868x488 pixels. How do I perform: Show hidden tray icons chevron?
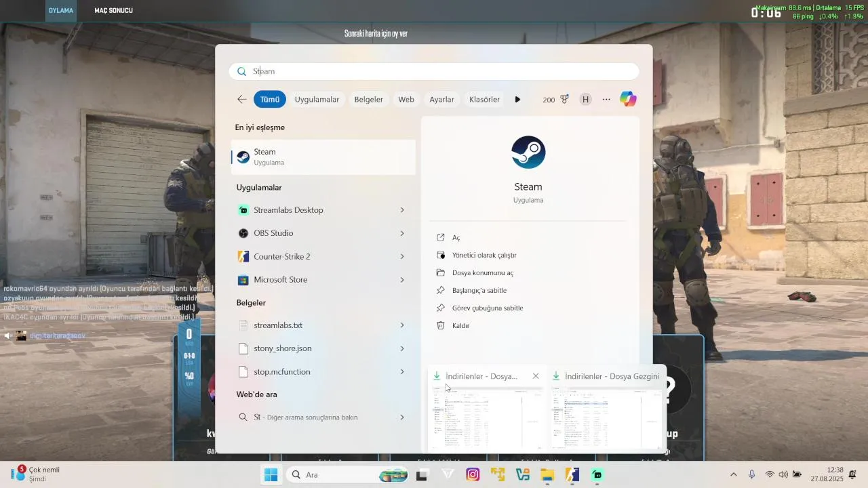click(x=733, y=474)
